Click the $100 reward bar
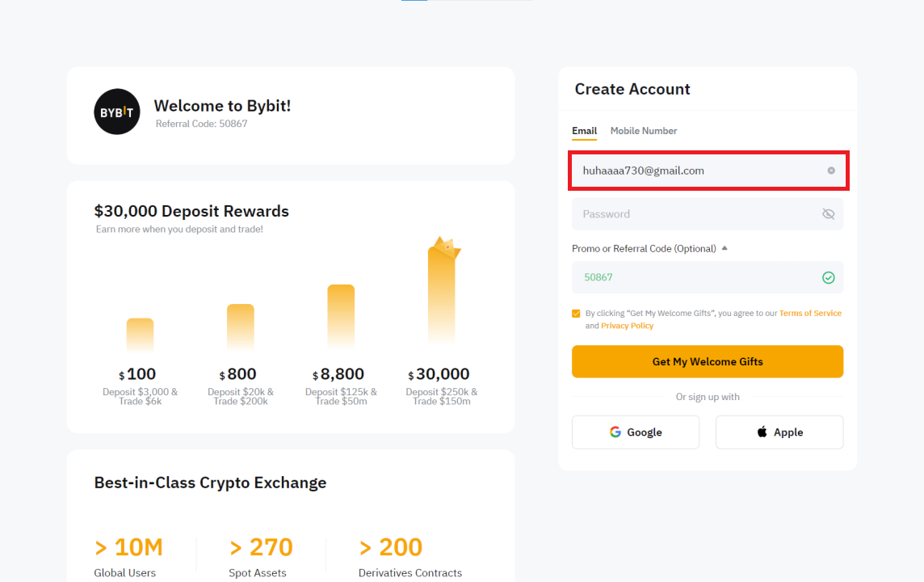This screenshot has height=582, width=924. [x=141, y=335]
